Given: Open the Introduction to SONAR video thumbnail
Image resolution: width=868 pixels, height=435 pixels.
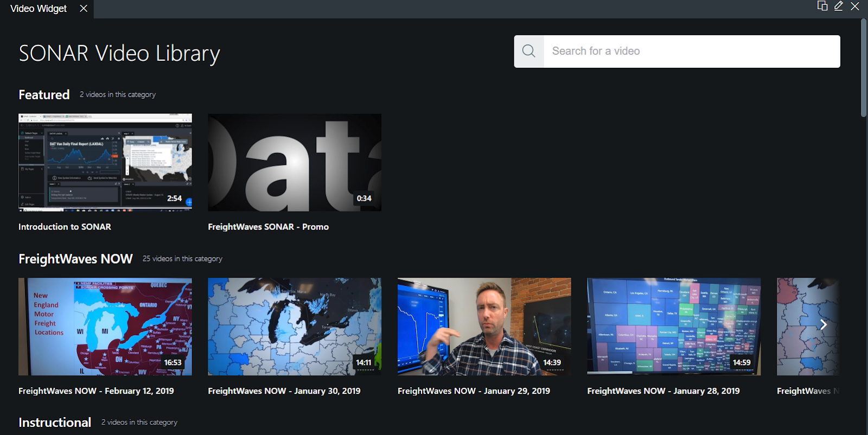Looking at the screenshot, I should click(105, 162).
